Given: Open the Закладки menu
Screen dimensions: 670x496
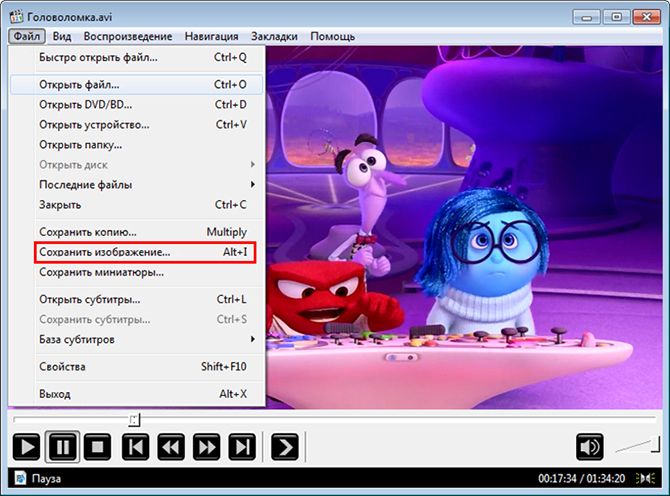Looking at the screenshot, I should coord(274,36).
